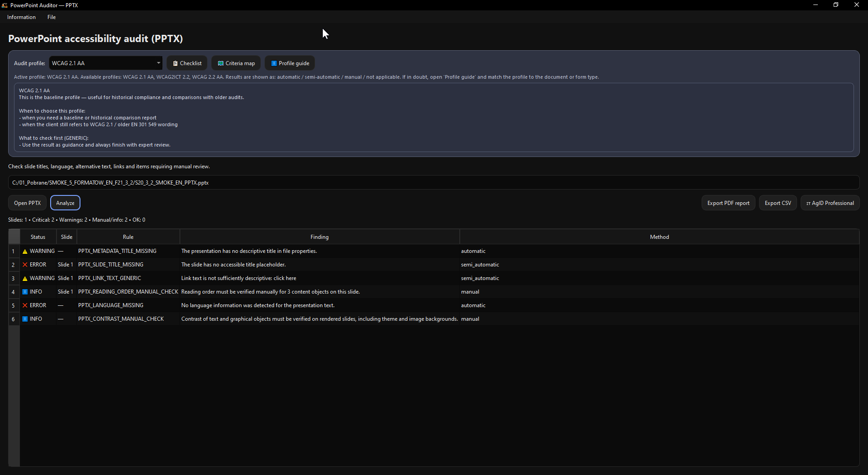Click the red error icon for PPTX_LANGUAGE_MISSING
This screenshot has width=868, height=475.
coord(25,305)
